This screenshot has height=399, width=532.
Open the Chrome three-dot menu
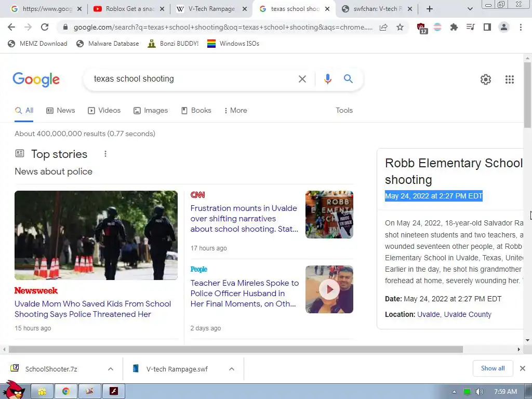[x=521, y=27]
